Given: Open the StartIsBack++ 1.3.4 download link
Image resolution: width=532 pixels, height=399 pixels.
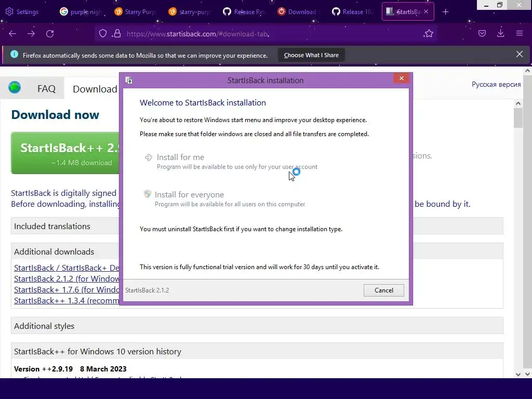Looking at the screenshot, I should pos(66,300).
